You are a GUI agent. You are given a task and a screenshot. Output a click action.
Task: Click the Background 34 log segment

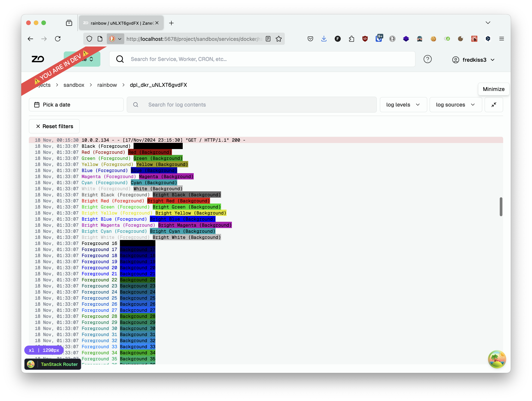[138, 353]
